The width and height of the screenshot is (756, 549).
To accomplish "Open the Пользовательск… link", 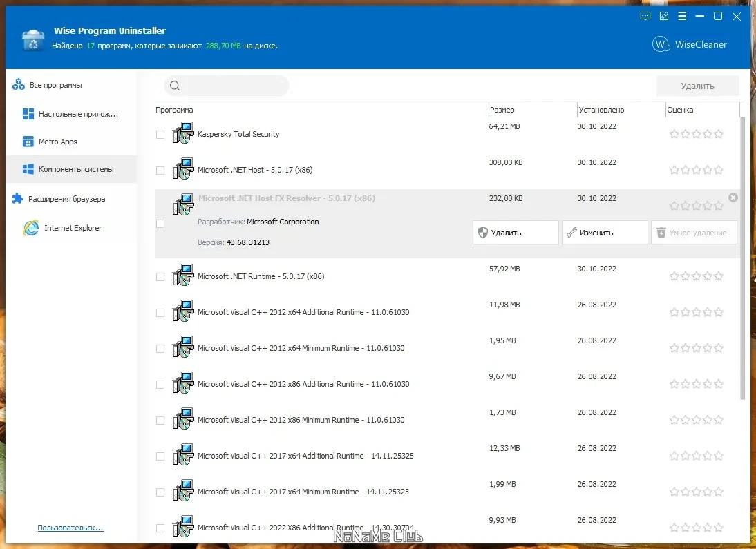I will coord(70,528).
